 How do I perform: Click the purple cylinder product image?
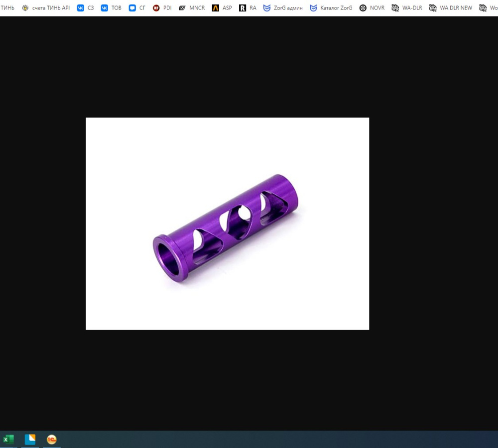tap(228, 224)
